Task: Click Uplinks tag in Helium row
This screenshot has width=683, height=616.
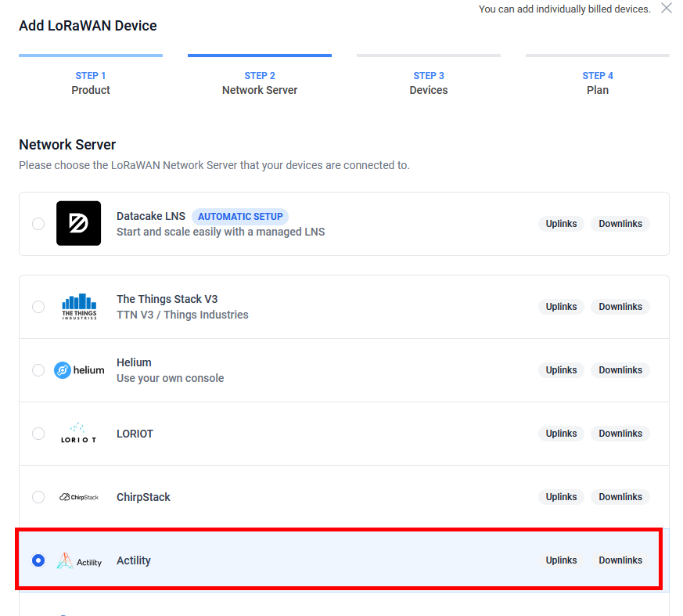Action: pyautogui.click(x=561, y=370)
